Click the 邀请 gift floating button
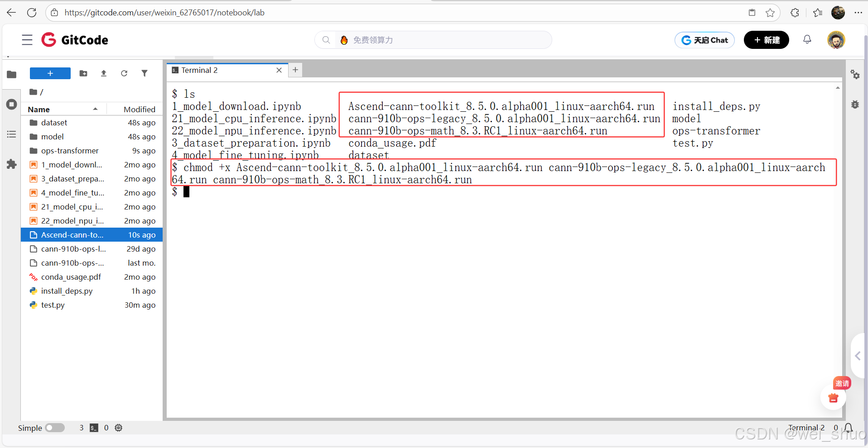Viewport: 868px width, 448px height. pyautogui.click(x=834, y=397)
